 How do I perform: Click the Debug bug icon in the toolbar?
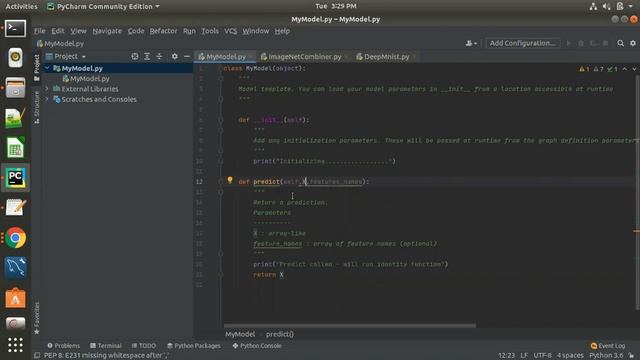[581, 43]
